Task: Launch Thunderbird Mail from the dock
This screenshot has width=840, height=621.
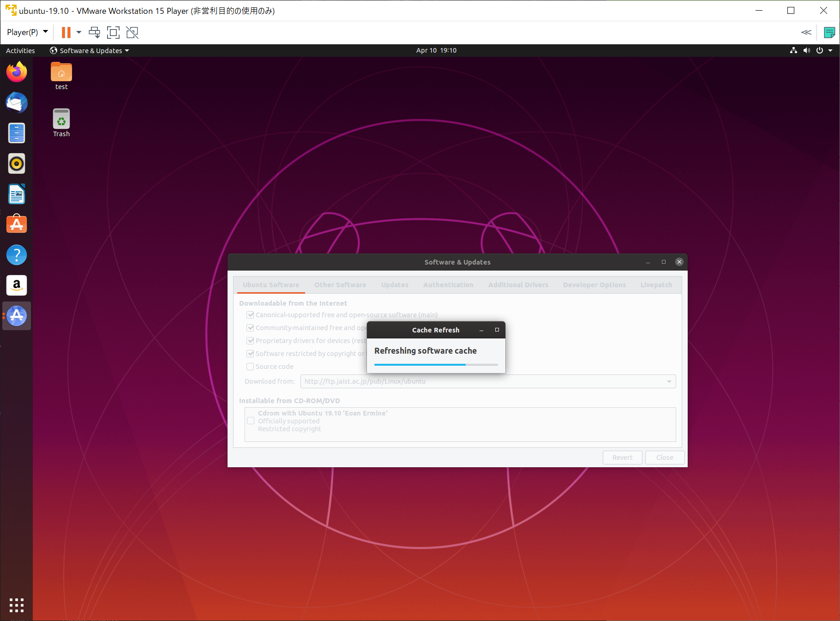Action: tap(17, 102)
